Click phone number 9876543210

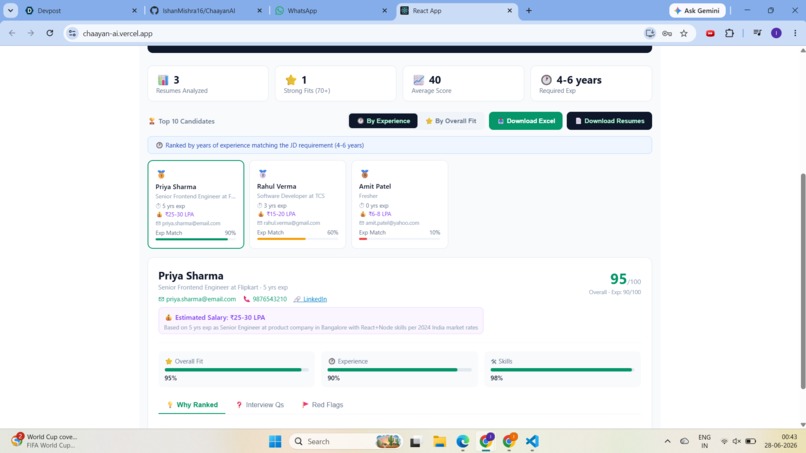[x=269, y=299]
